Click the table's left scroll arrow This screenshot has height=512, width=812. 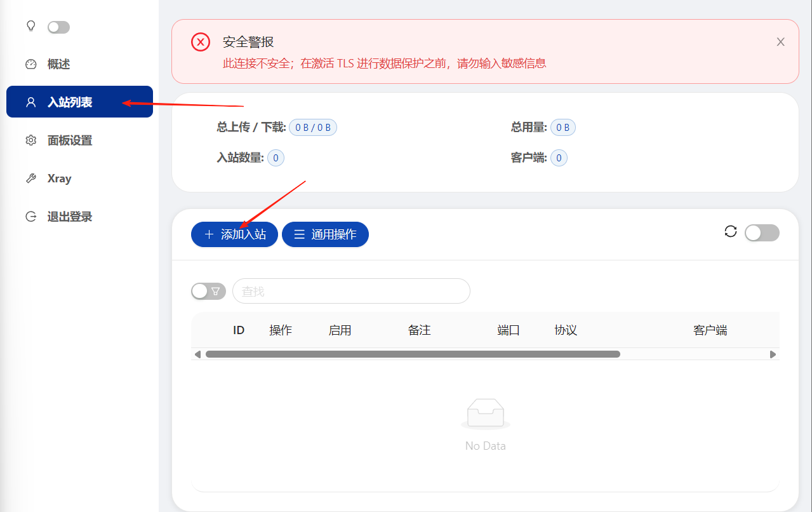coord(197,354)
